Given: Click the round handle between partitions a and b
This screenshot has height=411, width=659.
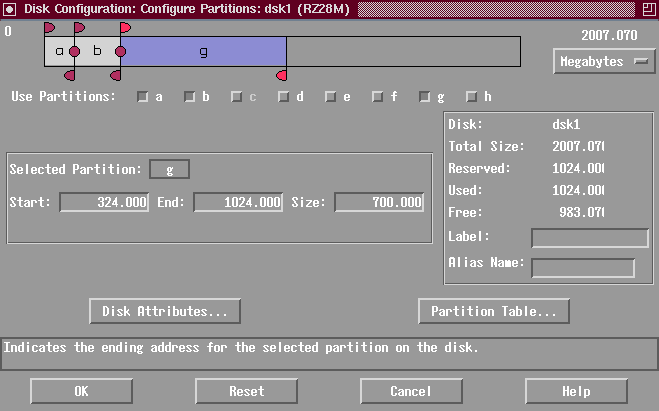Looking at the screenshot, I should pyautogui.click(x=74, y=51).
